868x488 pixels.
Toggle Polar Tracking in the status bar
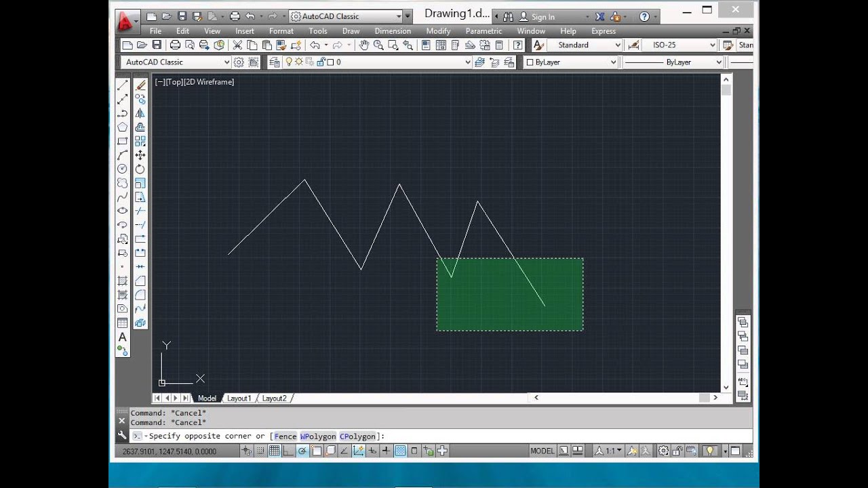[x=302, y=451]
